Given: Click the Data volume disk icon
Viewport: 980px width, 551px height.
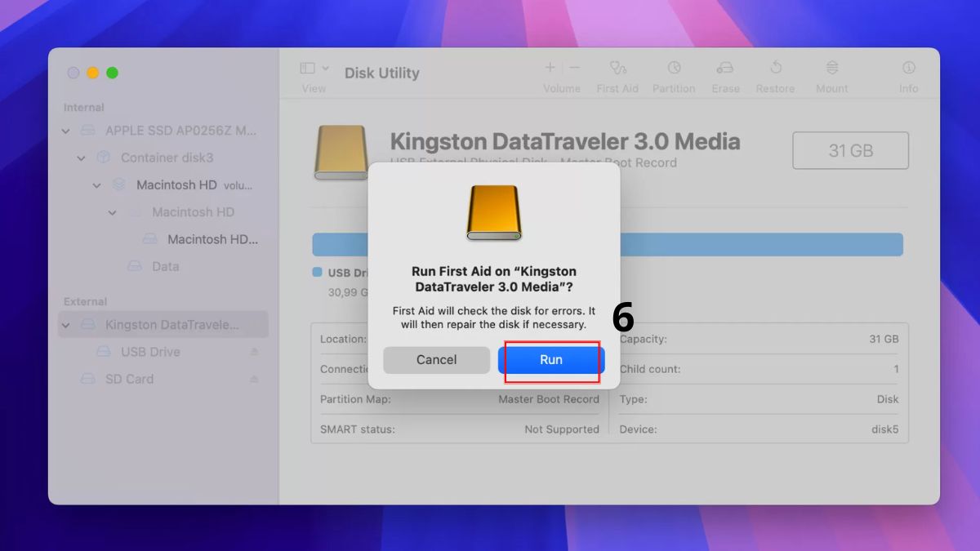Looking at the screenshot, I should pyautogui.click(x=135, y=266).
